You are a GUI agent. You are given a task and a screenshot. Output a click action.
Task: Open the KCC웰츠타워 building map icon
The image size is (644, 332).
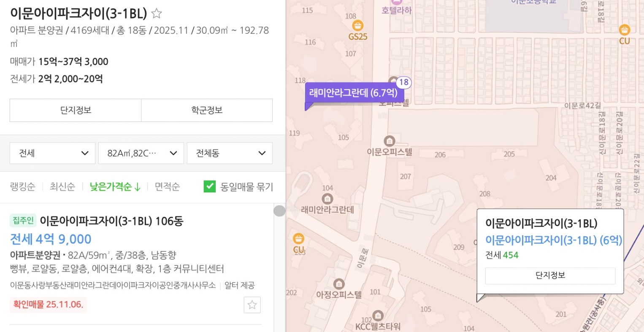pyautogui.click(x=378, y=316)
